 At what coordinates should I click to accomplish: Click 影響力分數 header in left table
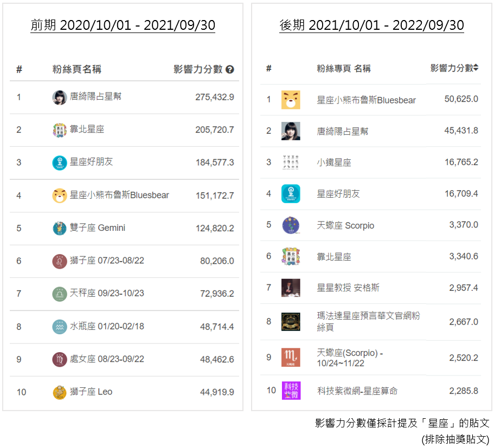point(198,69)
